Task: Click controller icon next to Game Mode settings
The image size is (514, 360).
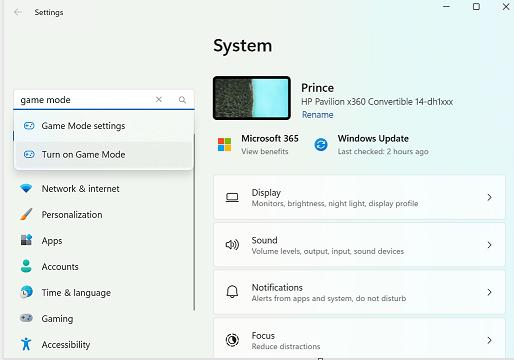Action: [x=29, y=126]
